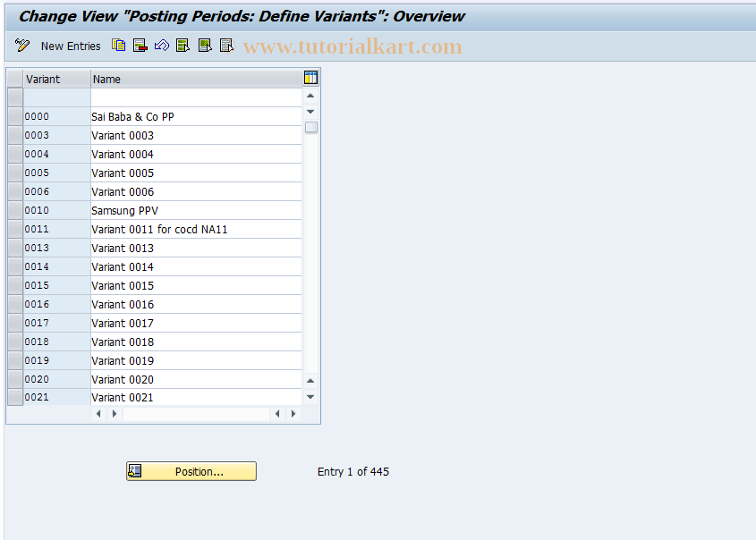Select the row checkbox for variant 0010
This screenshot has height=540, width=756.
(14, 210)
